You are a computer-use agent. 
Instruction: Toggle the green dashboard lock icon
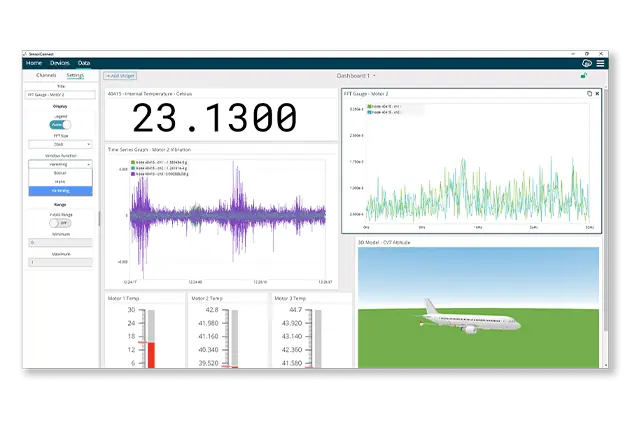tap(584, 75)
